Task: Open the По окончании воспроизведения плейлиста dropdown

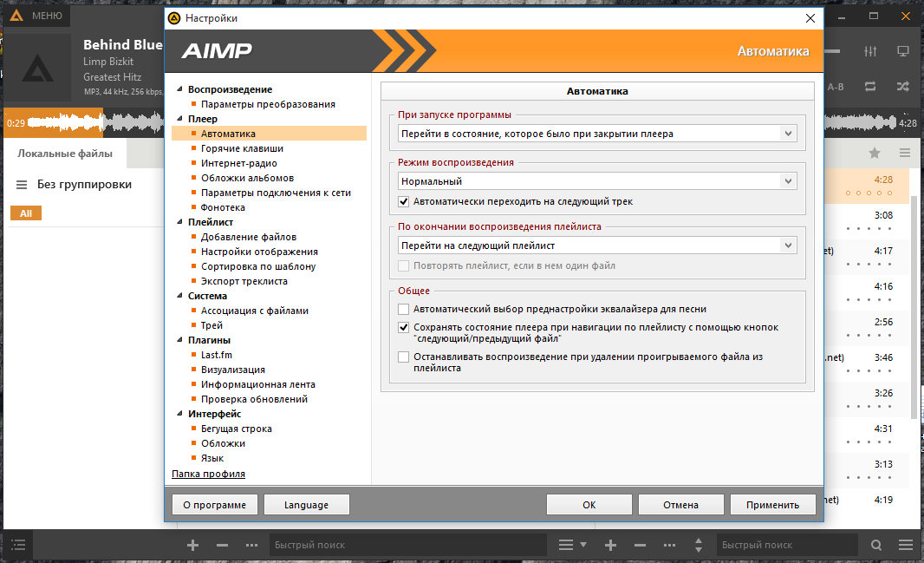Action: pyautogui.click(x=597, y=245)
